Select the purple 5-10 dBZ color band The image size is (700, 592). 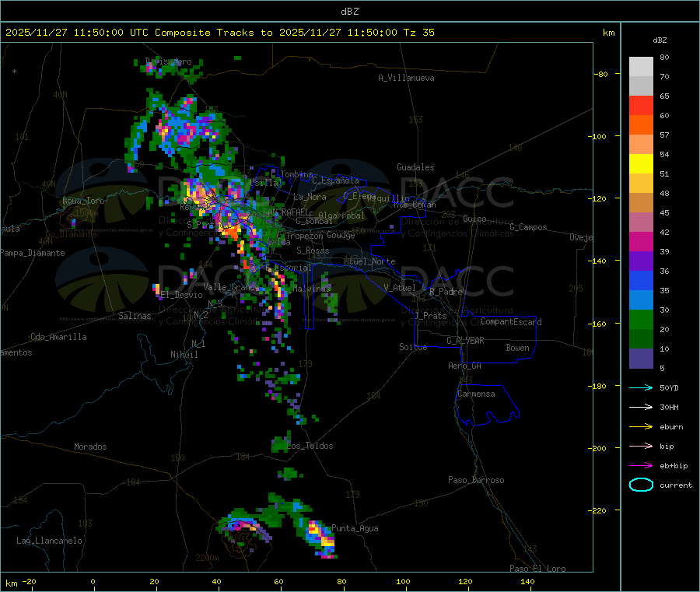pos(641,359)
